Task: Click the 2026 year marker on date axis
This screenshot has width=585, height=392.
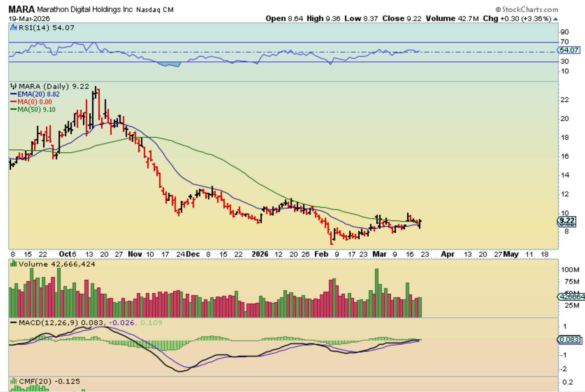Action: tap(260, 254)
